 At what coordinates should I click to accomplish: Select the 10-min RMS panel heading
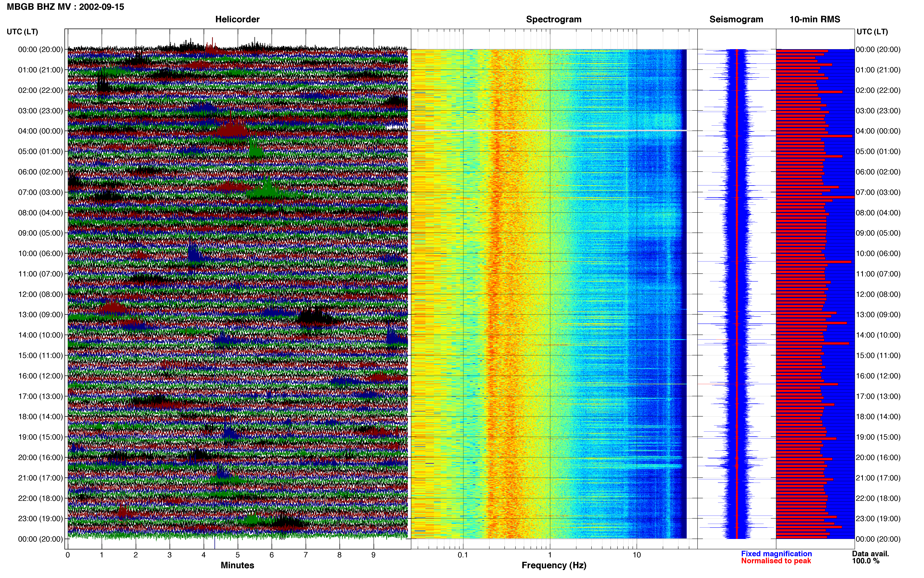click(x=815, y=20)
